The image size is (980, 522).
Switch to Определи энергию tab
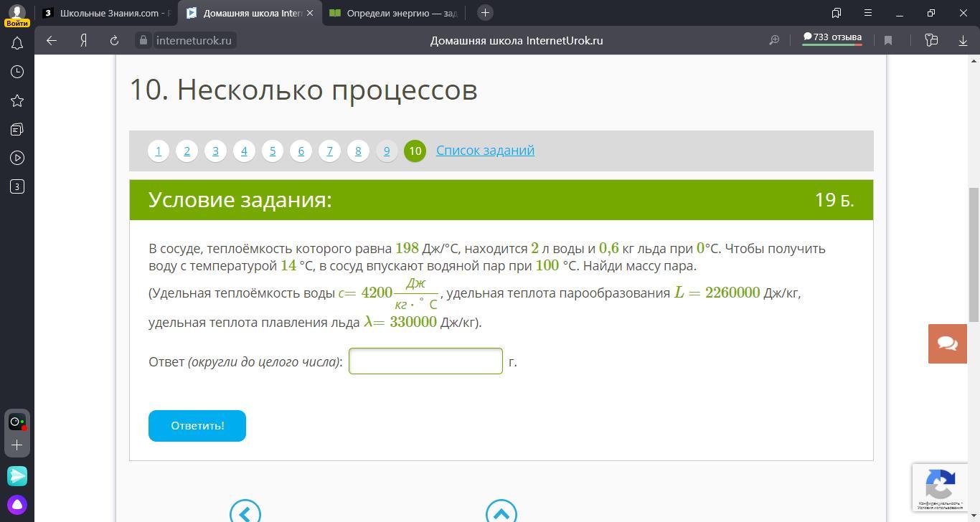click(393, 13)
